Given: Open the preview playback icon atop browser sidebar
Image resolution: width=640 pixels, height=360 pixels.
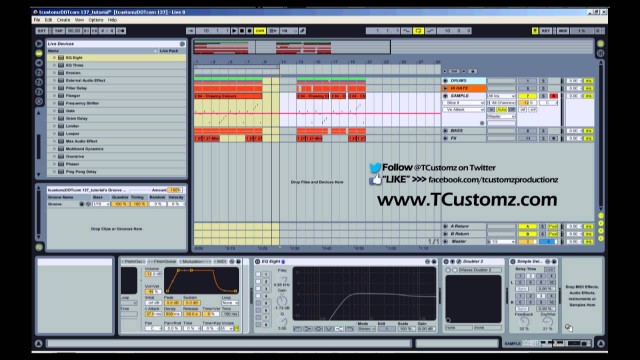Looking at the screenshot, I should (x=39, y=43).
